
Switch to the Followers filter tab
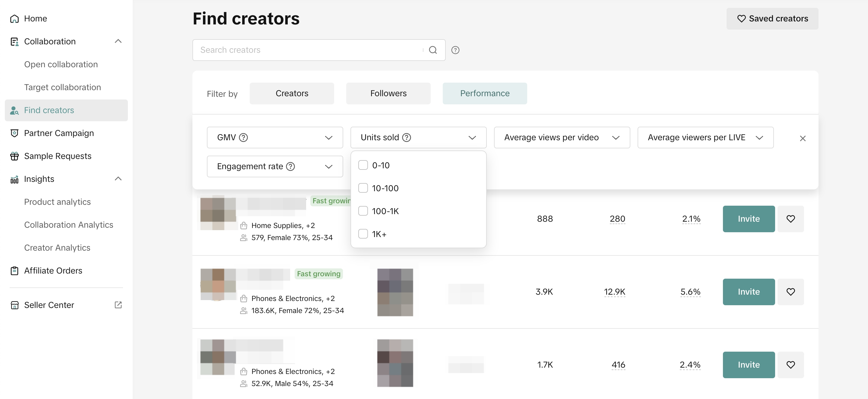388,93
